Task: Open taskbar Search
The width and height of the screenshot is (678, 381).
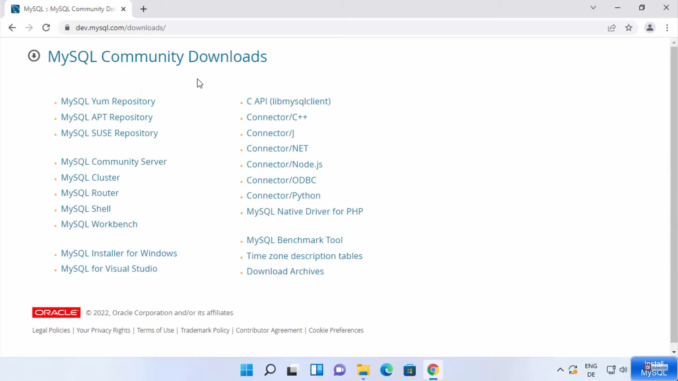Action: [270, 370]
